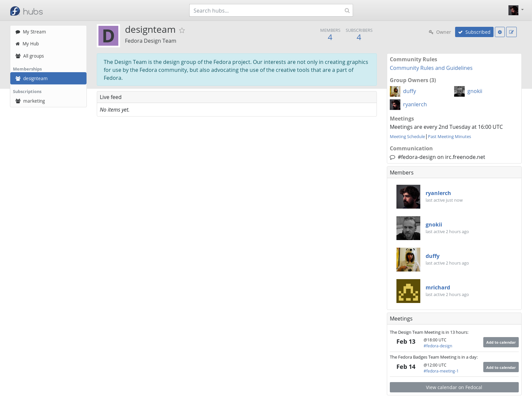
Task: Open Community Rules and Guidelines link
Action: click(431, 68)
